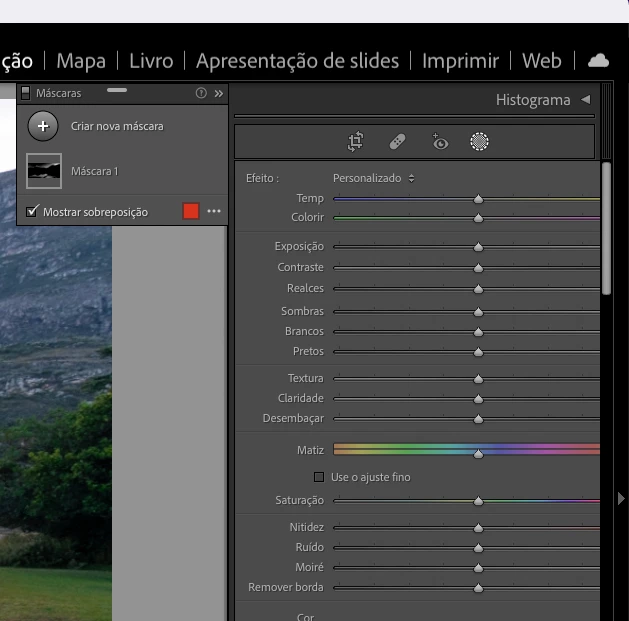629x621 pixels.
Task: Open the Efeito Personalizado dropdown
Action: pos(373,178)
